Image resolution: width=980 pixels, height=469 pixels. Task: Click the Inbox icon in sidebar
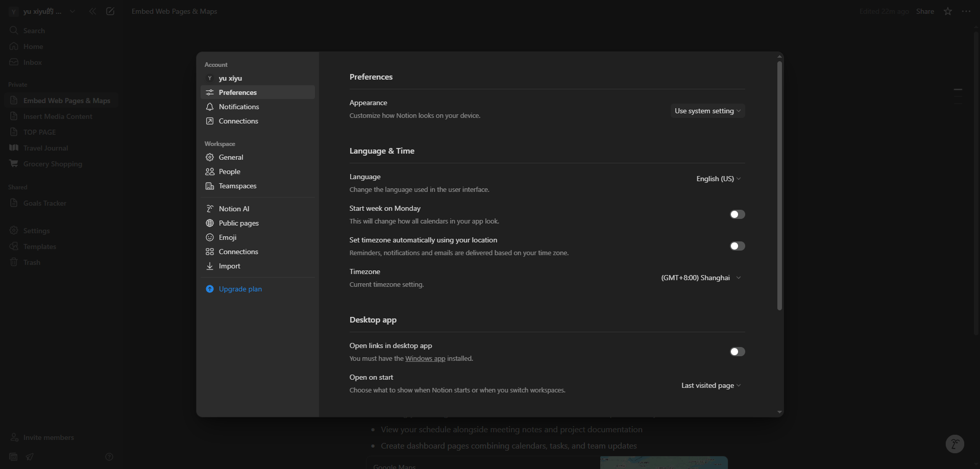click(14, 62)
